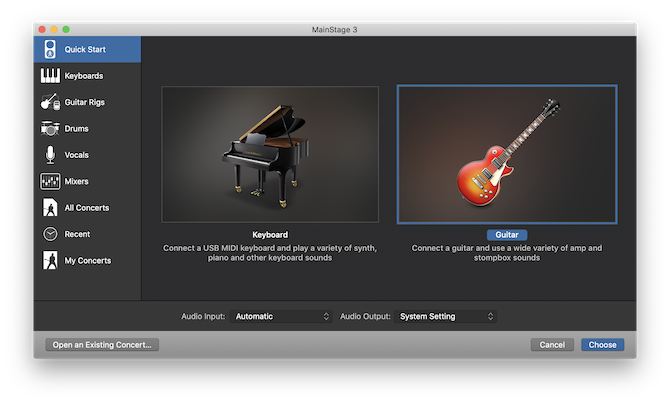
Task: Open the Audio Input Automatic dropdown
Action: tap(281, 316)
